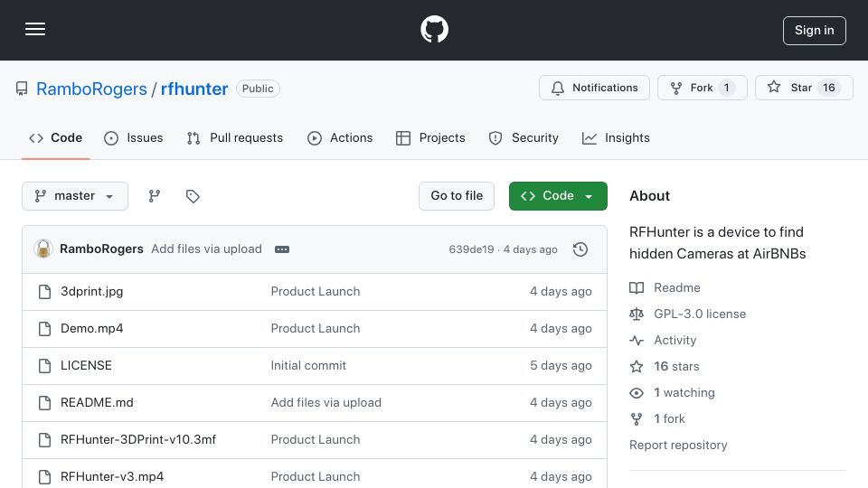Star the rfhunter repository

pos(804,88)
